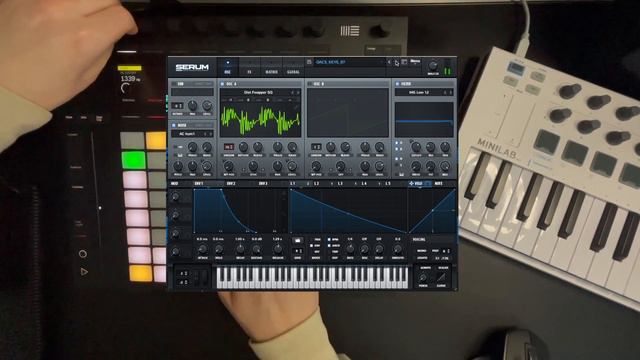
Task: Go to the previous preset arrow
Action: tap(389, 62)
